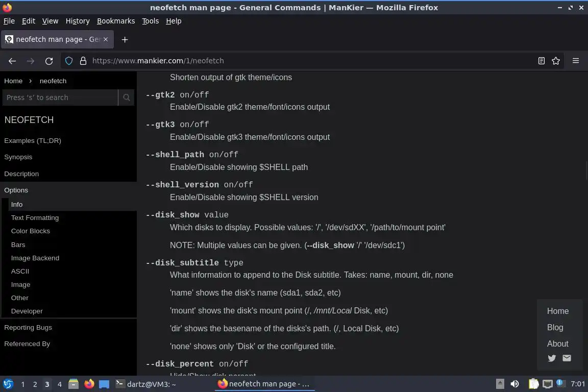Select Image Backend subsection

click(35, 258)
